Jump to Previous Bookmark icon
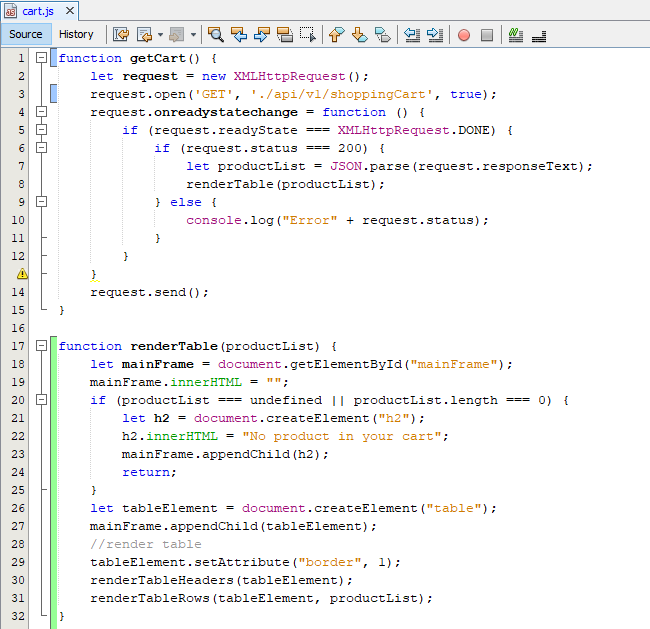The height and width of the screenshot is (629, 650). click(336, 34)
